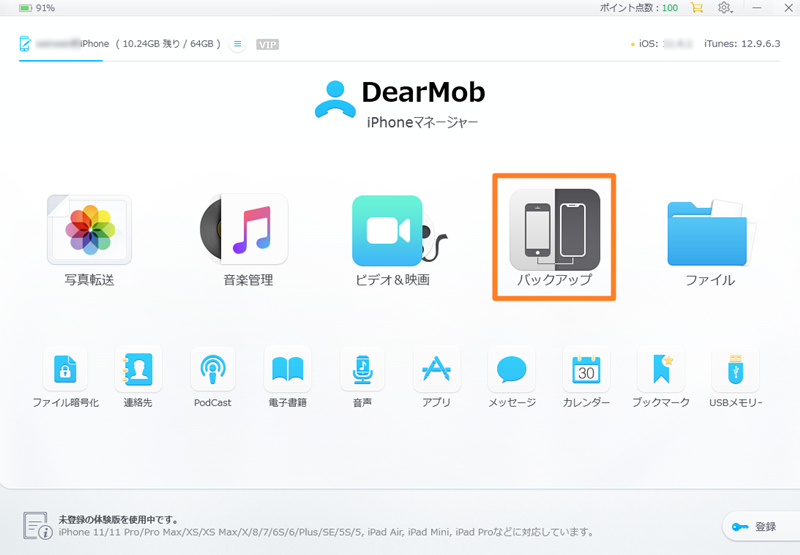The width and height of the screenshot is (800, 555).
Task: Open the ファイル暗号化 file encryption icon
Action: [65, 369]
